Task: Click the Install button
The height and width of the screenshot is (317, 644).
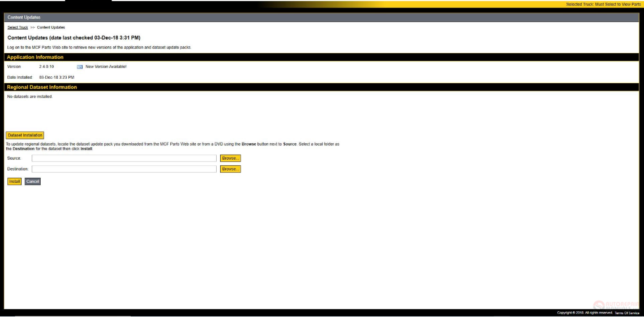Action: click(14, 182)
